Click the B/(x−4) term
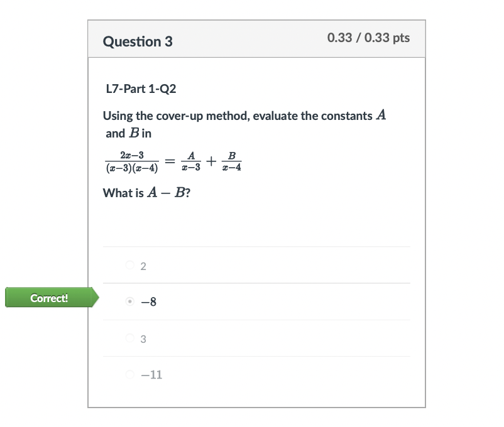This screenshot has height=427, width=504. (232, 161)
